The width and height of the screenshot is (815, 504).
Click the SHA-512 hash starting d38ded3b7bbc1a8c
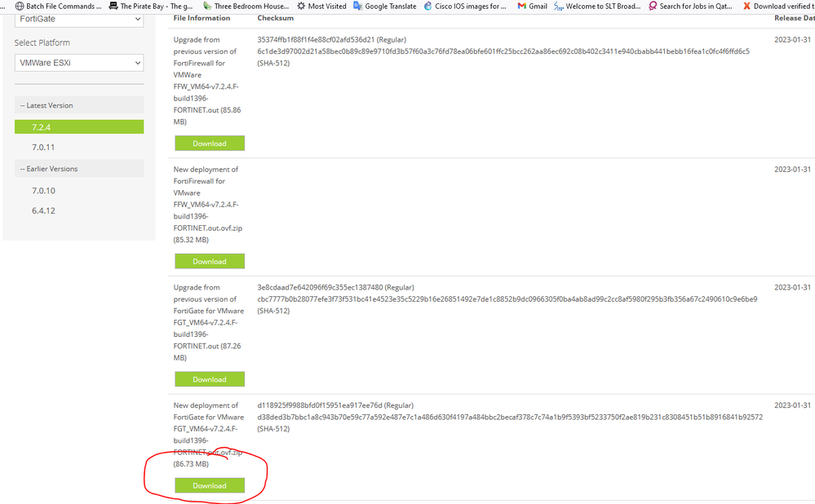pyautogui.click(x=510, y=418)
